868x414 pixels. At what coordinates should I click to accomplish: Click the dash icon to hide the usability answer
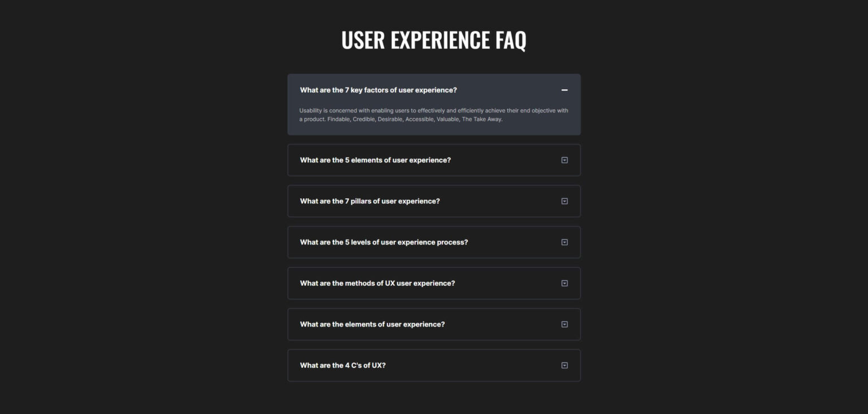[564, 90]
